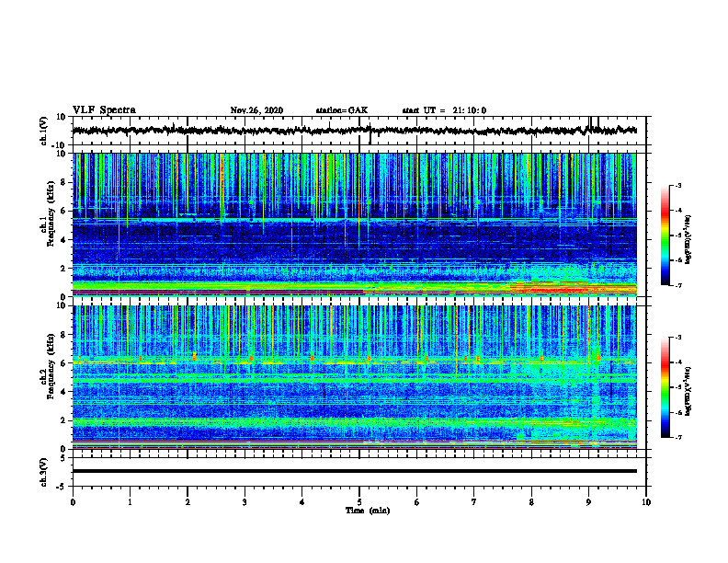Click the "VLF Spectra" title text
This screenshot has height=563, width=728.
[104, 110]
